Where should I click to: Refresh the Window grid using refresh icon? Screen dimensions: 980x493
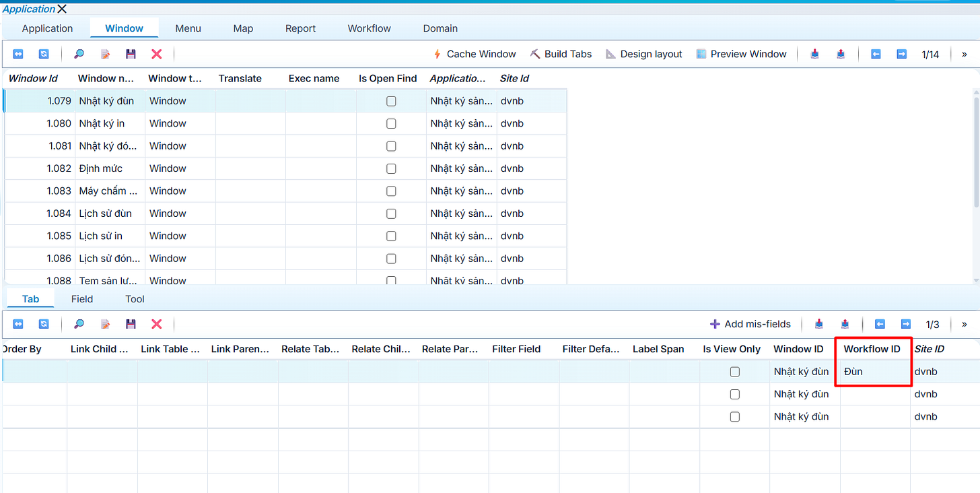(x=44, y=54)
